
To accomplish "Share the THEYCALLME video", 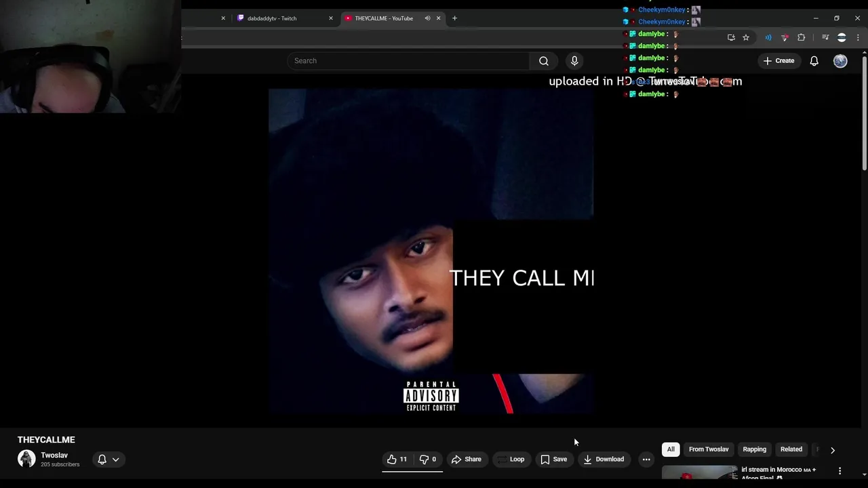I will pos(467,460).
